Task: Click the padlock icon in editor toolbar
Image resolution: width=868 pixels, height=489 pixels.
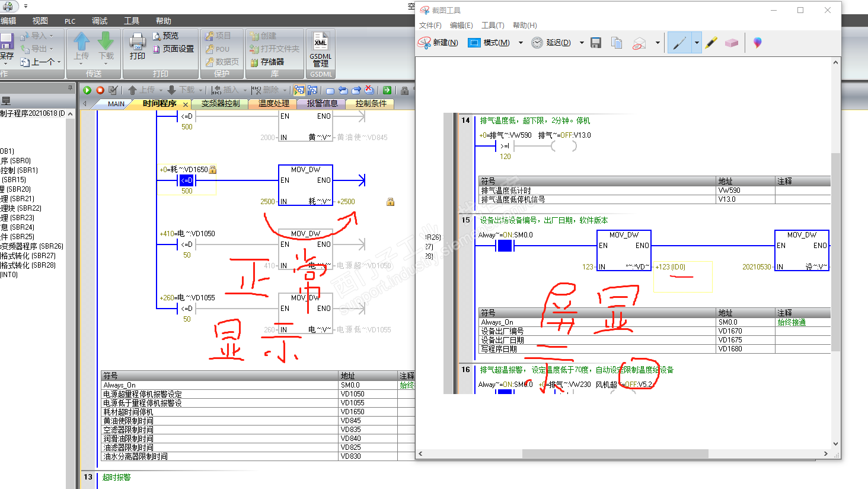Action: (x=404, y=90)
